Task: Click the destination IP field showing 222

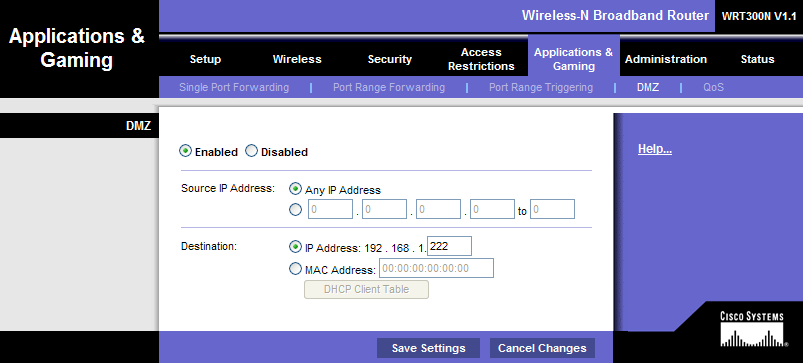Action: click(x=449, y=246)
